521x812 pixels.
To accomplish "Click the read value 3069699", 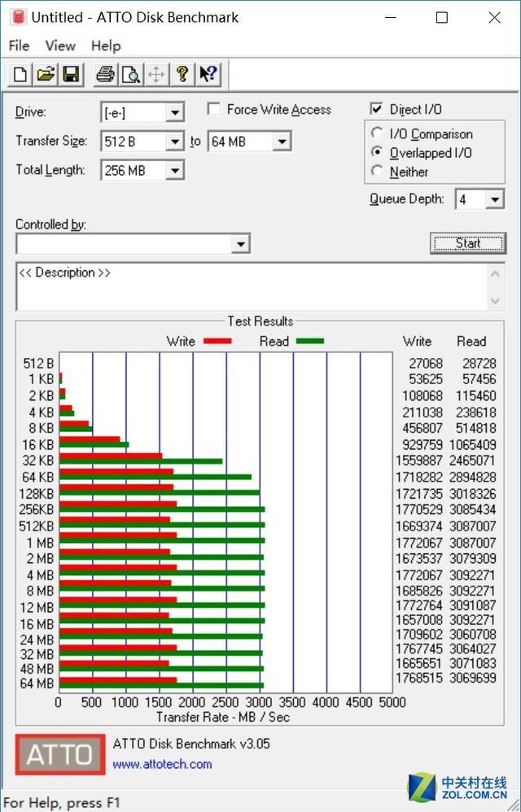I will click(x=472, y=678).
